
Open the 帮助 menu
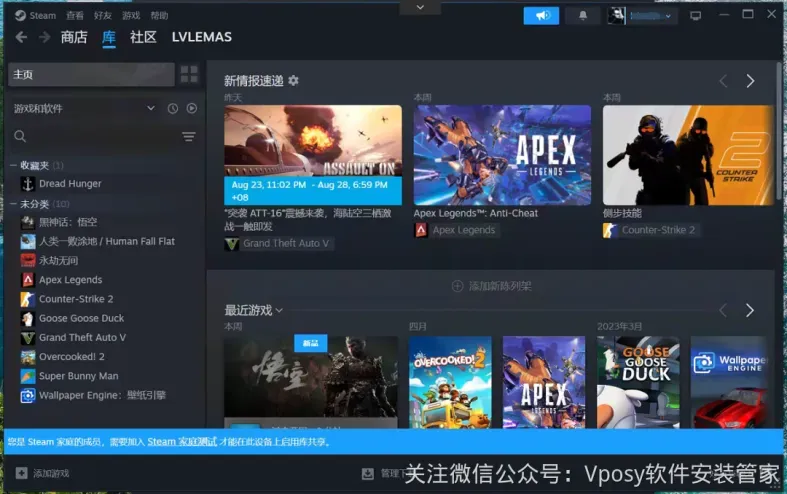tap(159, 16)
